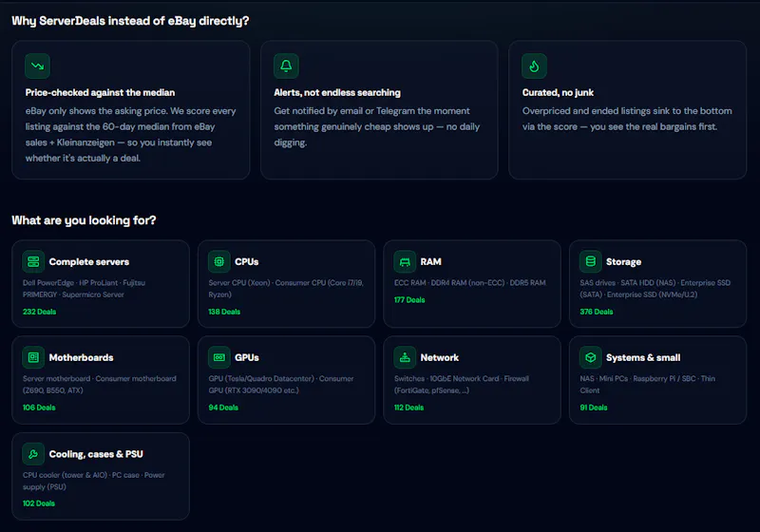
Task: Open the RAM category heading
Action: 431,261
